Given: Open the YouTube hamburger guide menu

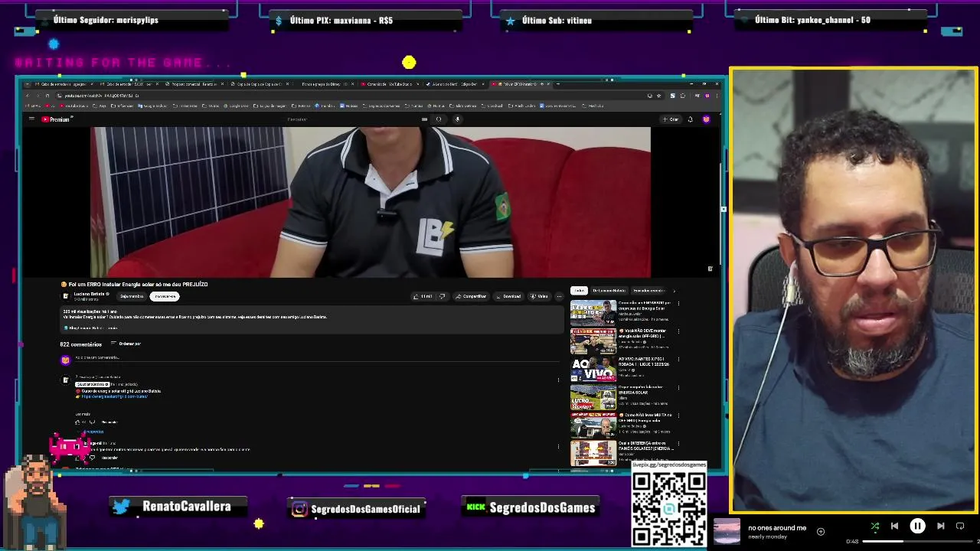Looking at the screenshot, I should [x=31, y=119].
